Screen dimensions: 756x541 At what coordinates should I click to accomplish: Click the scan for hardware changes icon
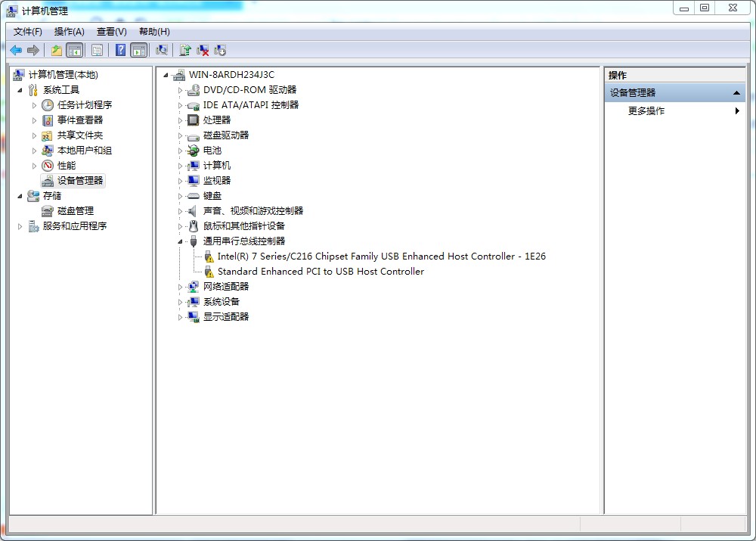point(162,51)
